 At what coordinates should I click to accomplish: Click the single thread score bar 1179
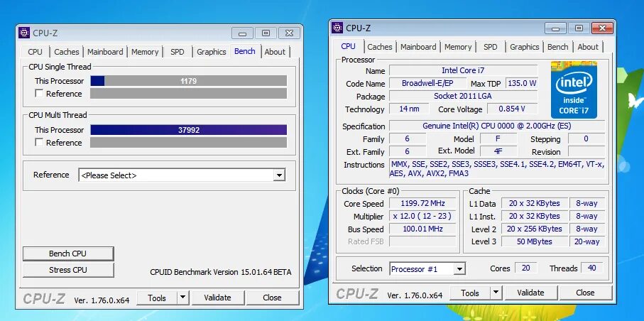[x=189, y=81]
